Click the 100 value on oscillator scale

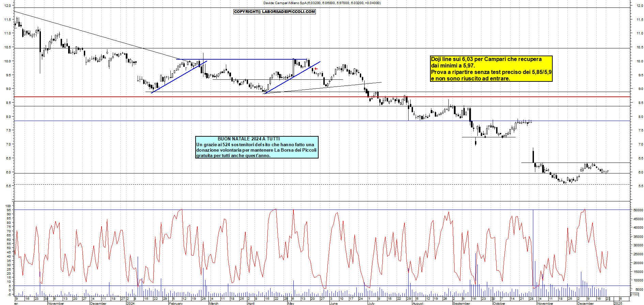tap(8, 206)
